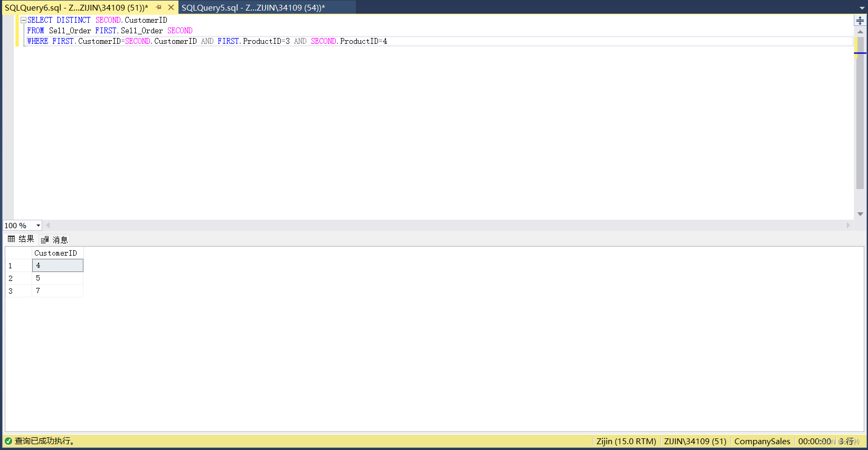Click the WHERE keyword in line three
868x450 pixels.
(x=38, y=41)
